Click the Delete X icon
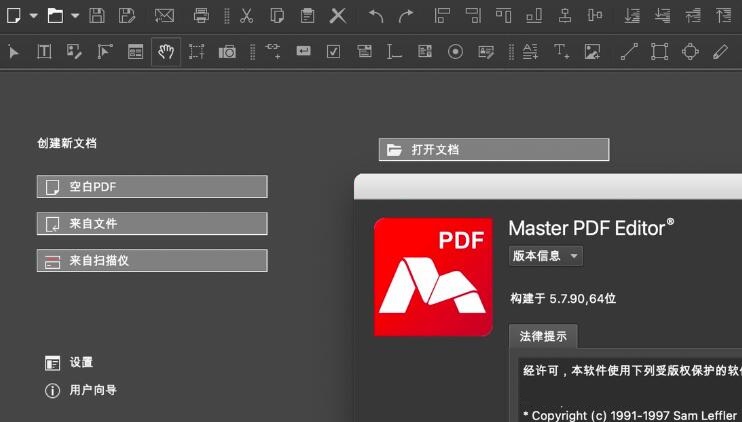This screenshot has height=422, width=742. (x=338, y=16)
